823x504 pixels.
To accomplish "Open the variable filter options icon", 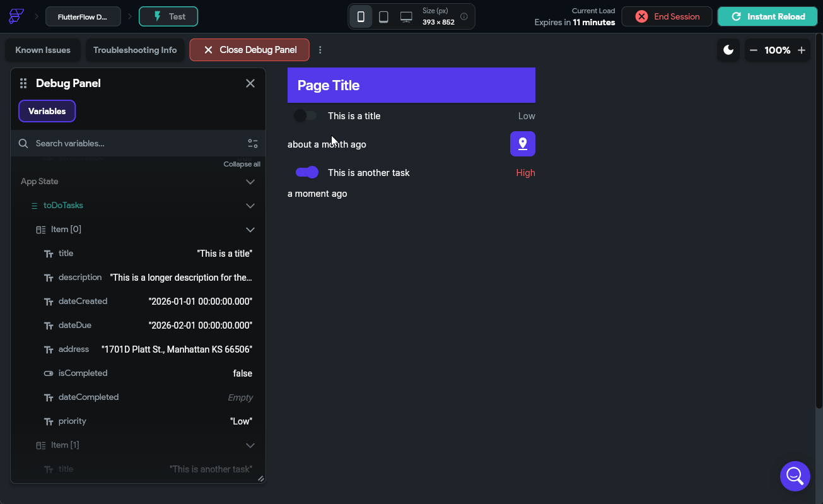I will tap(253, 143).
